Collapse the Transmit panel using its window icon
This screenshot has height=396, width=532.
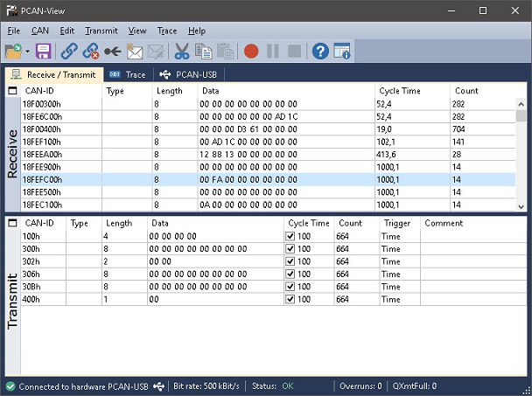click(x=12, y=223)
